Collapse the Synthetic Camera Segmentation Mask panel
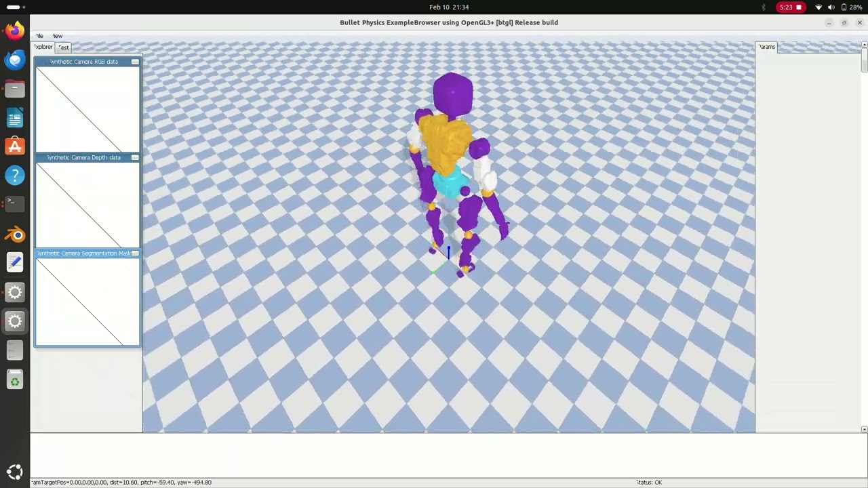This screenshot has width=868, height=488. point(135,253)
